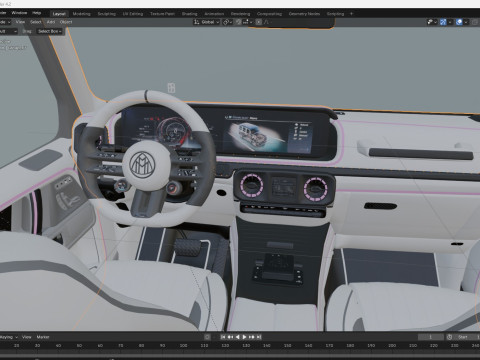Switch to the Modeling workspace tab
480x360 pixels.
coord(81,14)
